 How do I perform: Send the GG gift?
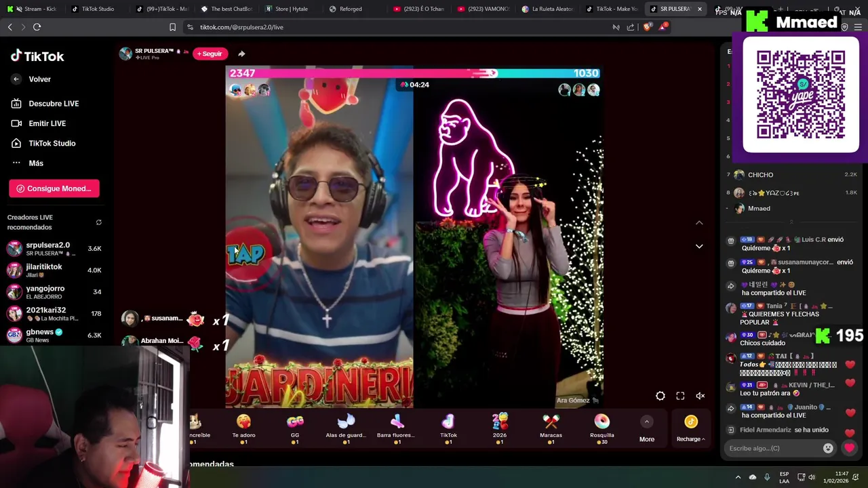[x=295, y=429]
